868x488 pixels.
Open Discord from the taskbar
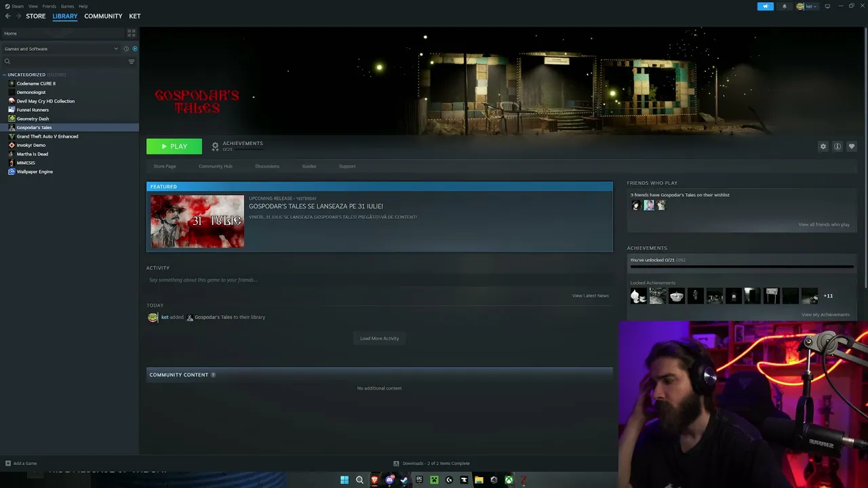(x=389, y=480)
